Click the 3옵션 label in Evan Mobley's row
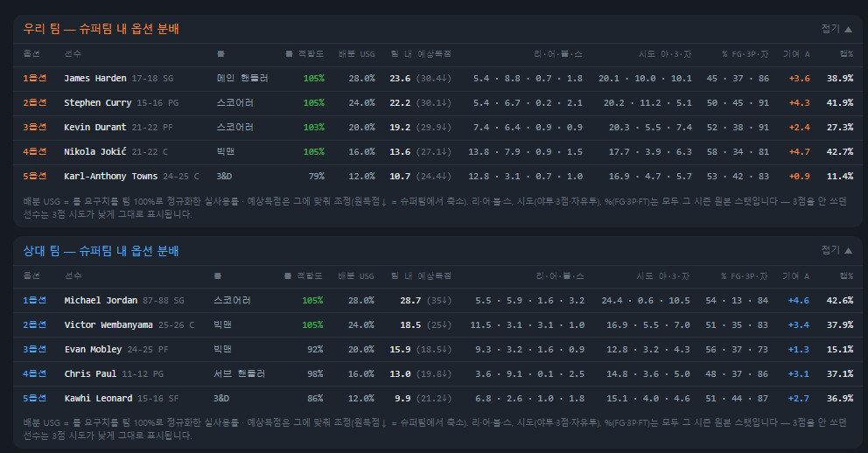This screenshot has height=453, width=868. (x=35, y=350)
